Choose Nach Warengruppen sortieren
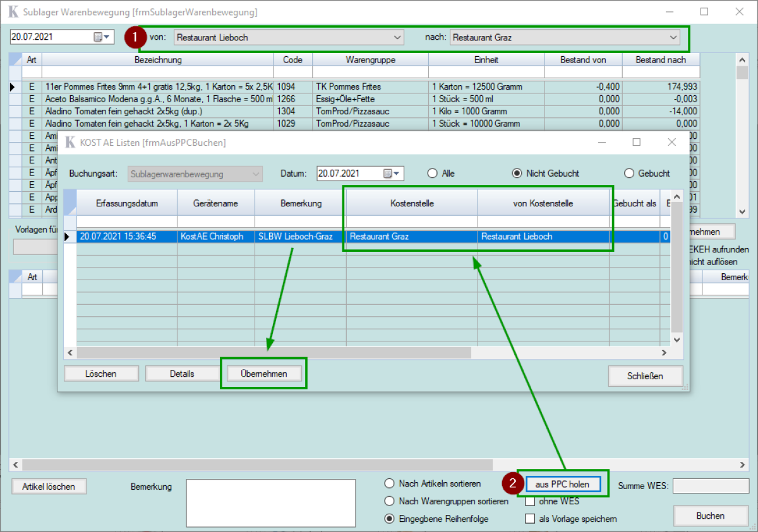758x532 pixels. pyautogui.click(x=390, y=501)
